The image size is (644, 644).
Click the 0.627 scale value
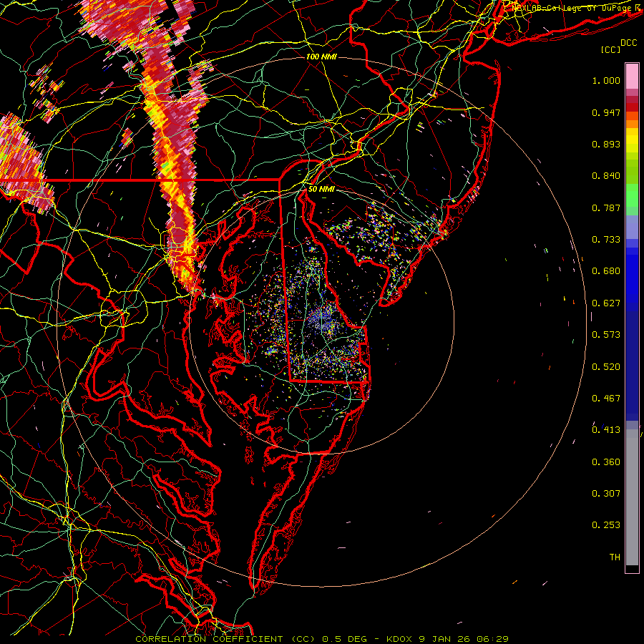(606, 303)
